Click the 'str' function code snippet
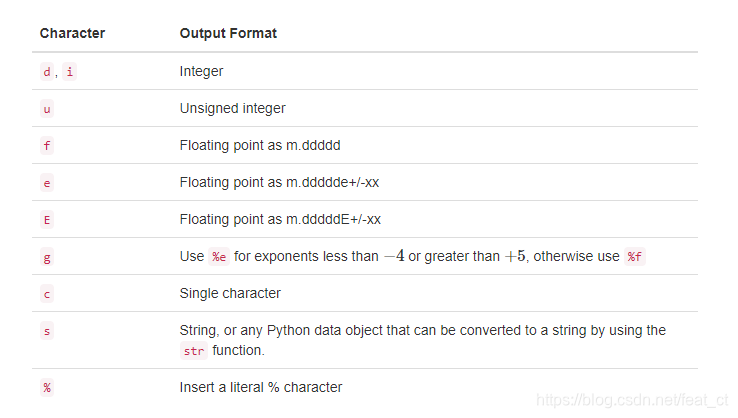The height and width of the screenshot is (418, 738). tap(194, 351)
